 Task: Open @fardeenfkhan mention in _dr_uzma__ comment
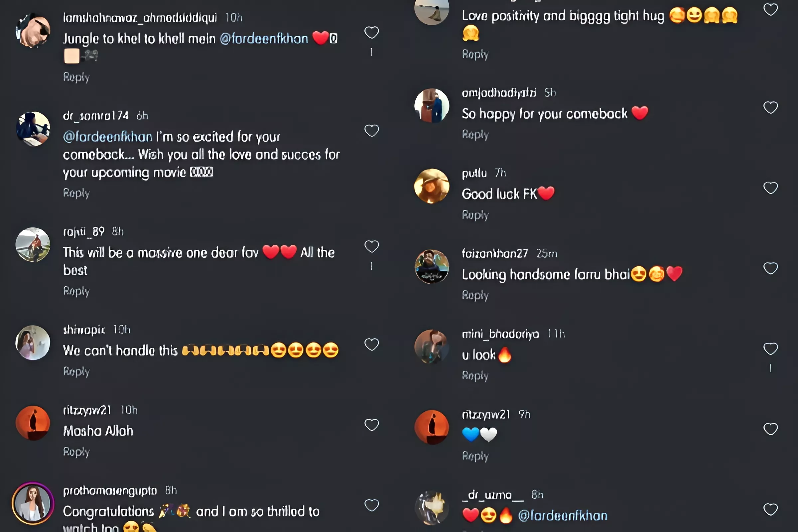[x=563, y=516]
